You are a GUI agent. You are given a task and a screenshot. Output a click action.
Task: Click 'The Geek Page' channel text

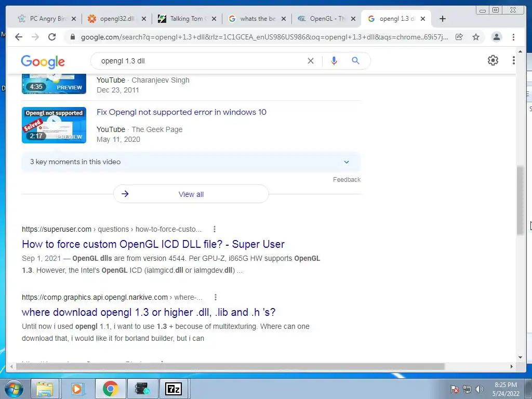click(x=157, y=129)
